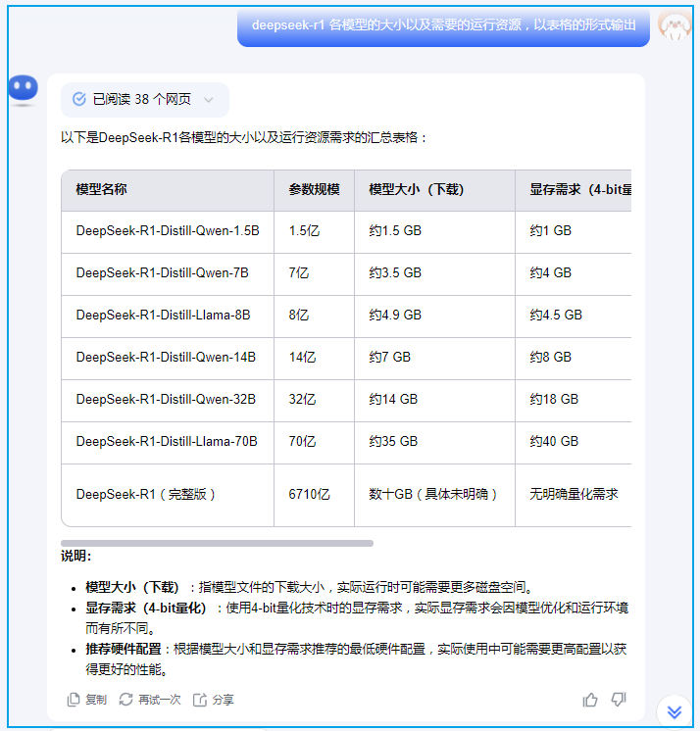
Task: Click the 约3.5 GB size cell
Action: click(434, 273)
